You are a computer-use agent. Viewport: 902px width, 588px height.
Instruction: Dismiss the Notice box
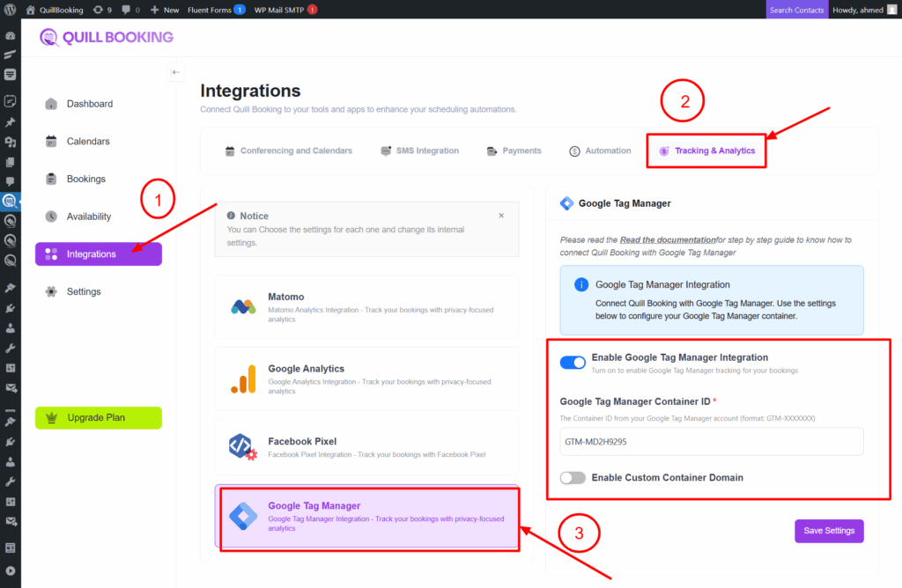pos(501,216)
